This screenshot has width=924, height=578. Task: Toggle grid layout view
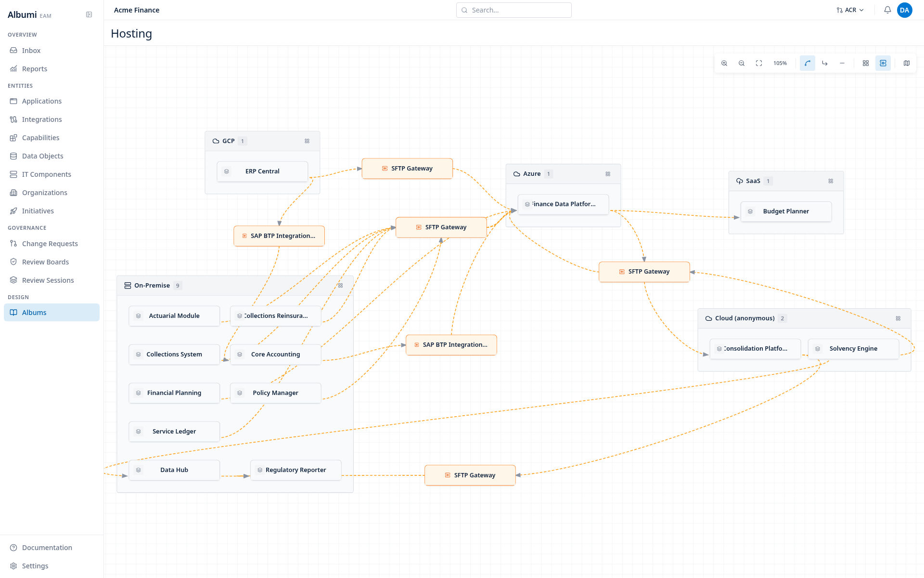point(866,63)
